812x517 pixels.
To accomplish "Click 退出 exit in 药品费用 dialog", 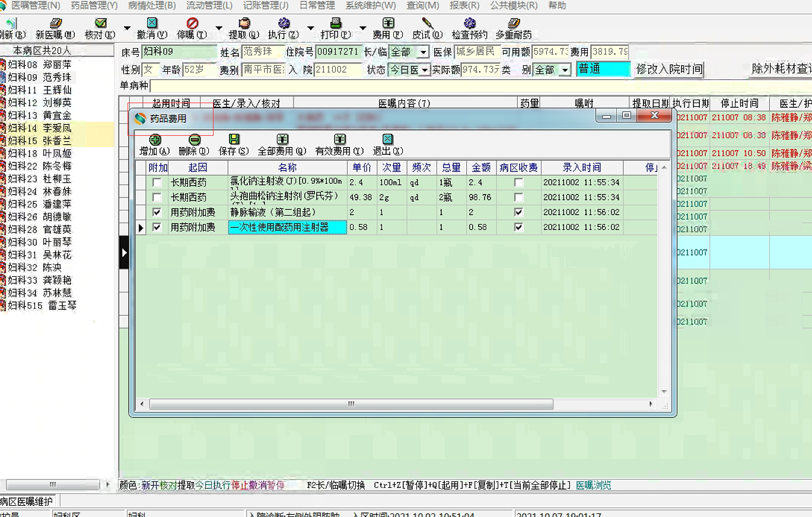I will tap(387, 145).
